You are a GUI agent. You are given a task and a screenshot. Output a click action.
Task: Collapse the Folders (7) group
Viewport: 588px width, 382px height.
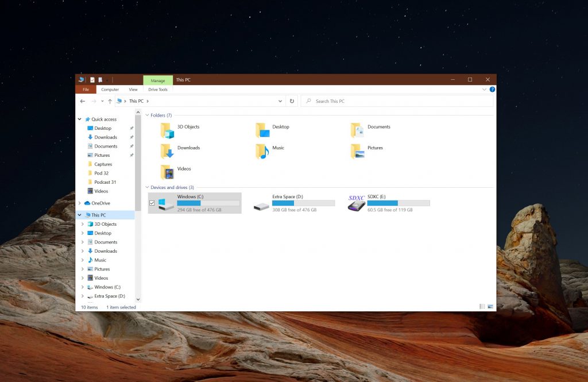(x=147, y=115)
